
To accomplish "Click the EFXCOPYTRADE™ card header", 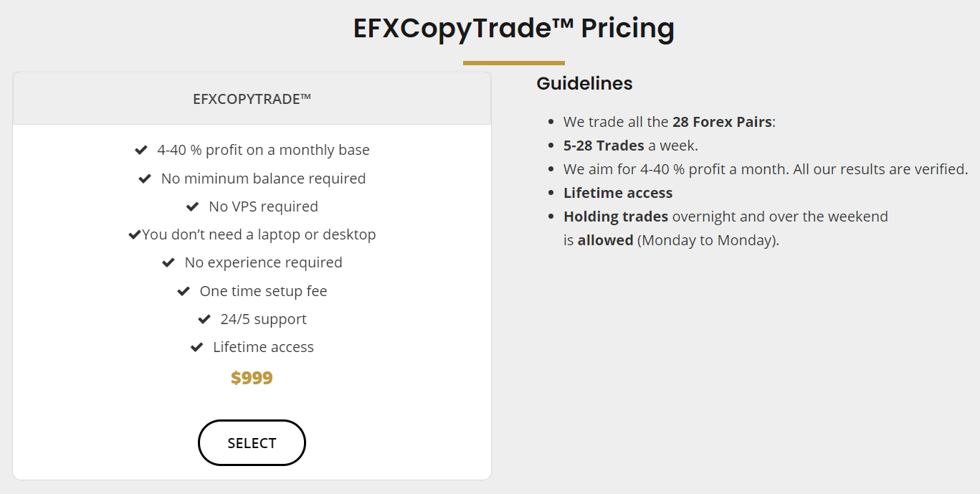I will 252,99.
